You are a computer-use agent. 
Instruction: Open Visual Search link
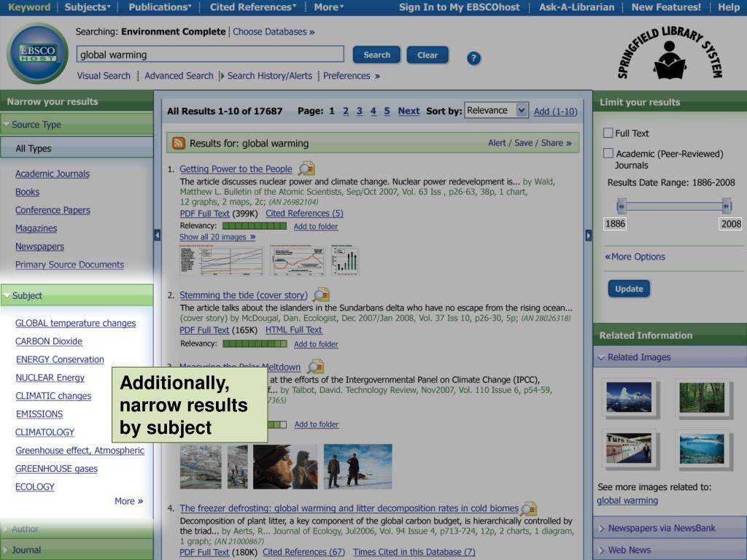pos(104,76)
